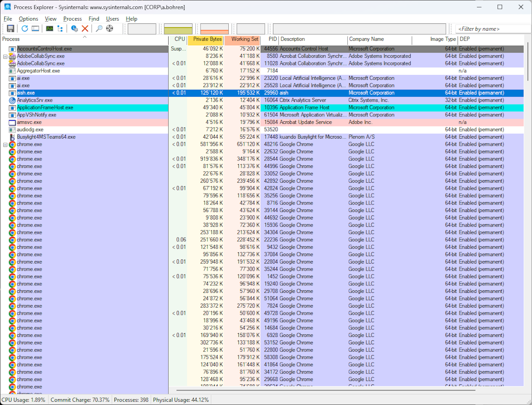Collapse the chrome.exe process tree
The height and width of the screenshot is (405, 532).
(5, 145)
